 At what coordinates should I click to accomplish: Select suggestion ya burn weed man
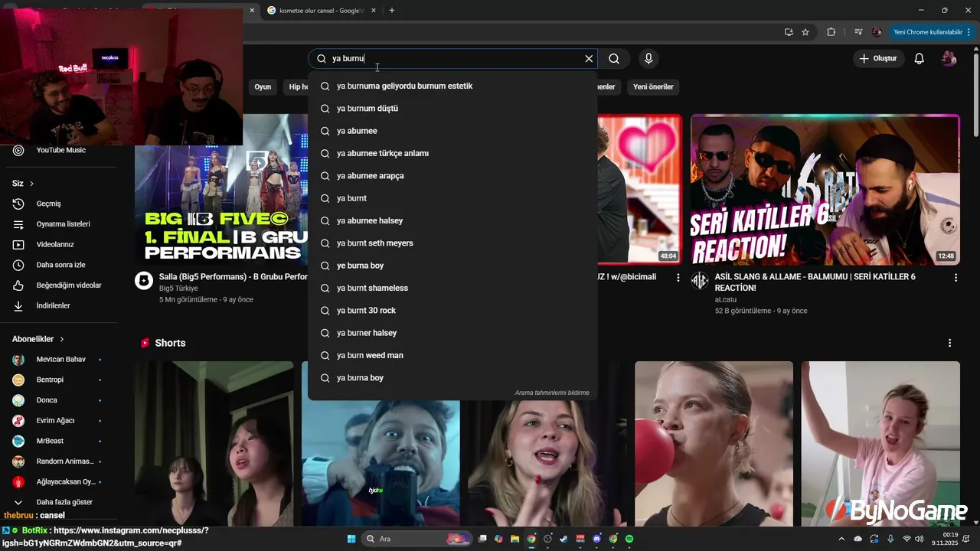coord(452,356)
